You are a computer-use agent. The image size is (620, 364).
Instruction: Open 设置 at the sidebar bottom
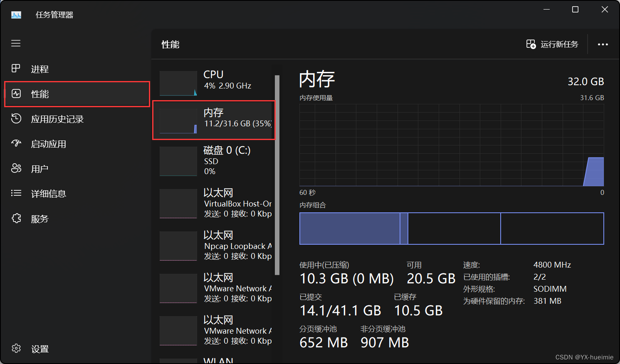coord(77,349)
